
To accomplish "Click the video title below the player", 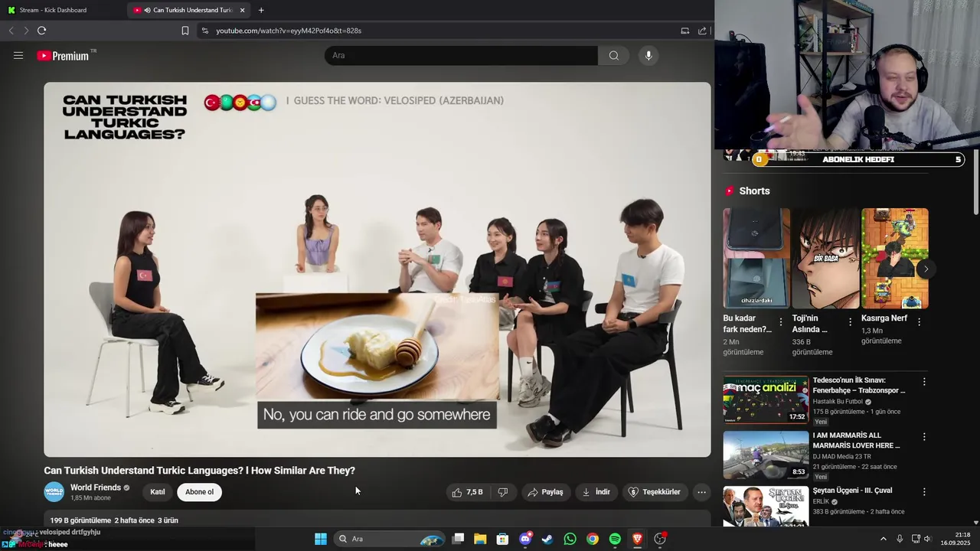I will [x=199, y=471].
